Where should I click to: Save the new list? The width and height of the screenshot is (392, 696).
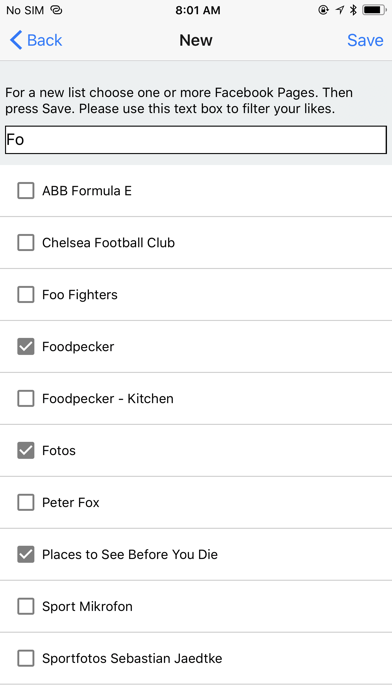pyautogui.click(x=365, y=40)
